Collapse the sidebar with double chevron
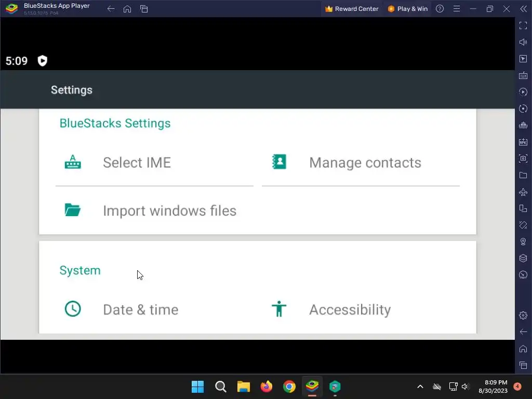Screen dimensions: 532x399 point(523,9)
